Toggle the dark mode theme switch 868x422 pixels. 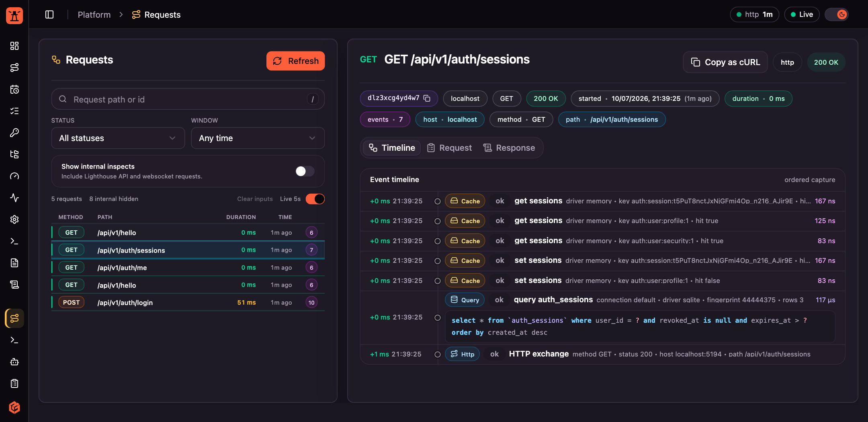(x=837, y=14)
